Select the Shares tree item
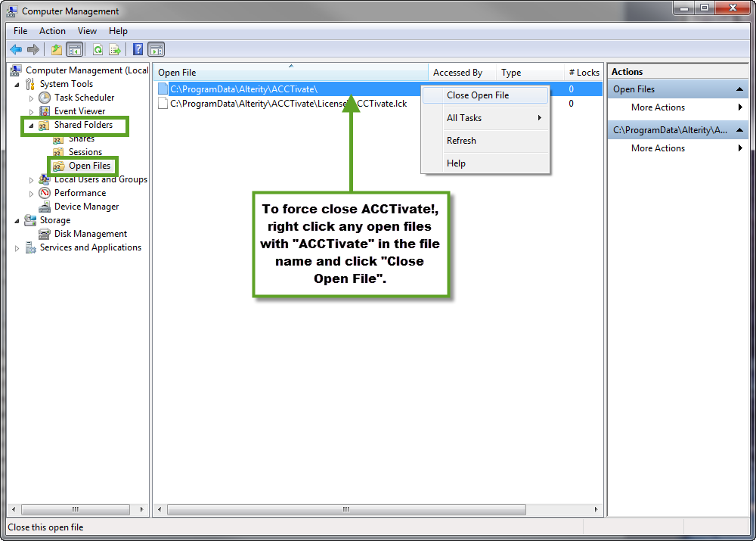 click(82, 139)
